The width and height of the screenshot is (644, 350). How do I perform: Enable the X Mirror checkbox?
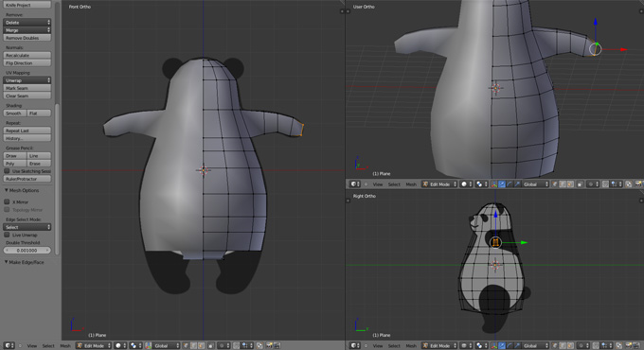click(7, 201)
